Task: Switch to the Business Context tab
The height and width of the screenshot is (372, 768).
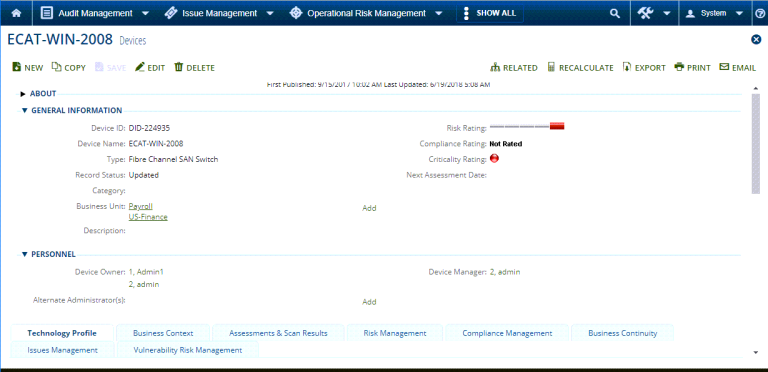Action: click(163, 333)
